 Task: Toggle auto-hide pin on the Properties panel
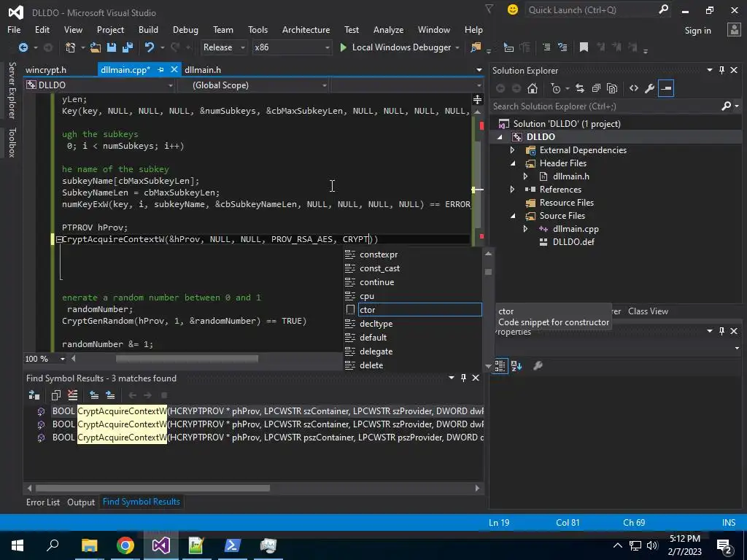pyautogui.click(x=721, y=331)
